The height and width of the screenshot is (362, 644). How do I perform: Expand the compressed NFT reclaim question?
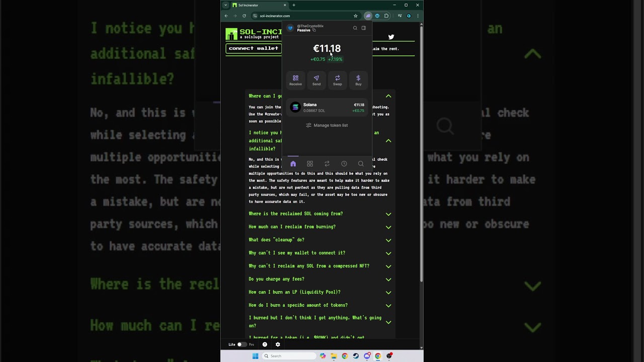point(320,266)
